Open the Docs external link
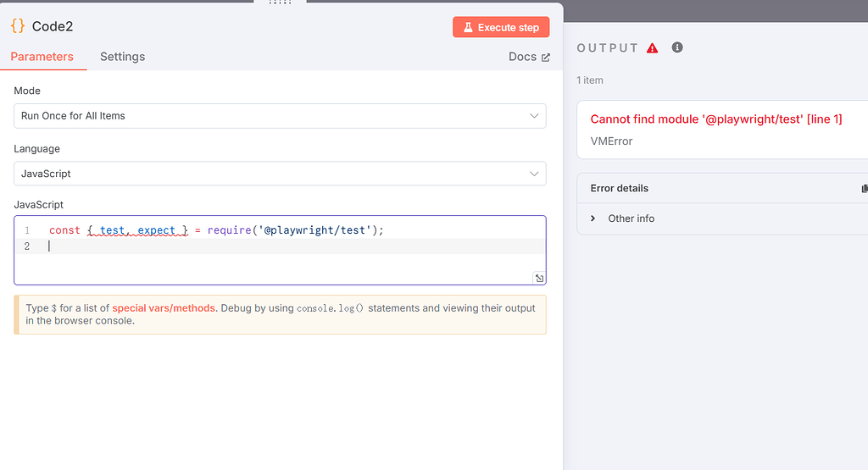868x470 pixels. (529, 57)
